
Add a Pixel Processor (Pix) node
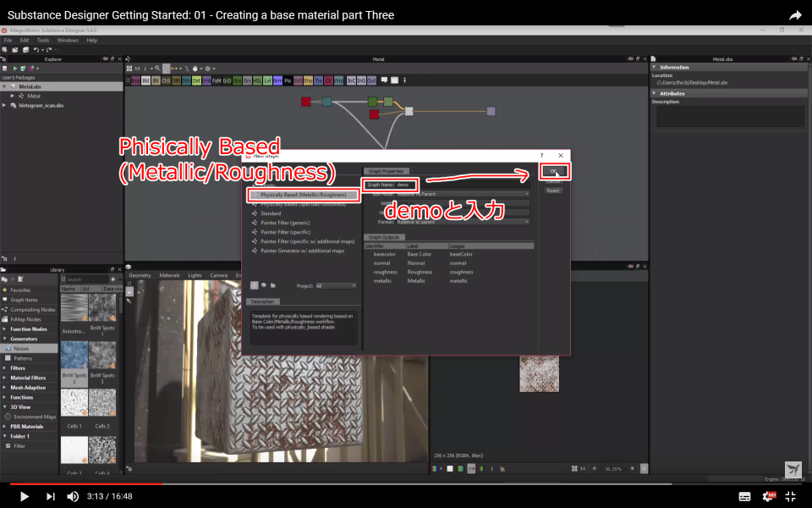(x=288, y=81)
